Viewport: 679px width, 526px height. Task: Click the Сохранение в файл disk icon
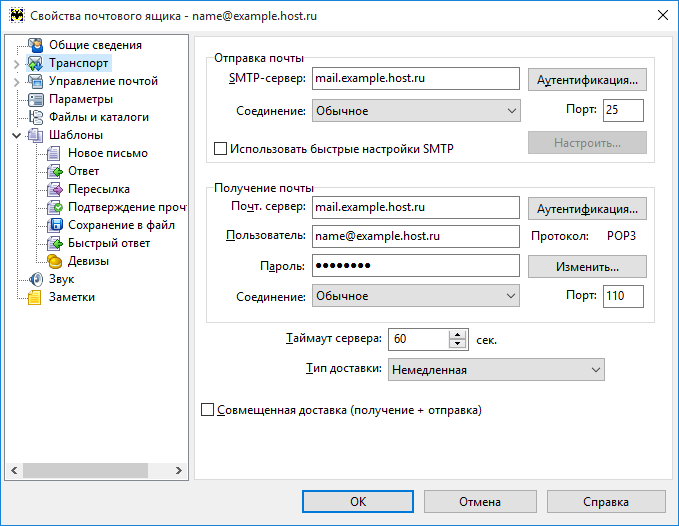[55, 225]
